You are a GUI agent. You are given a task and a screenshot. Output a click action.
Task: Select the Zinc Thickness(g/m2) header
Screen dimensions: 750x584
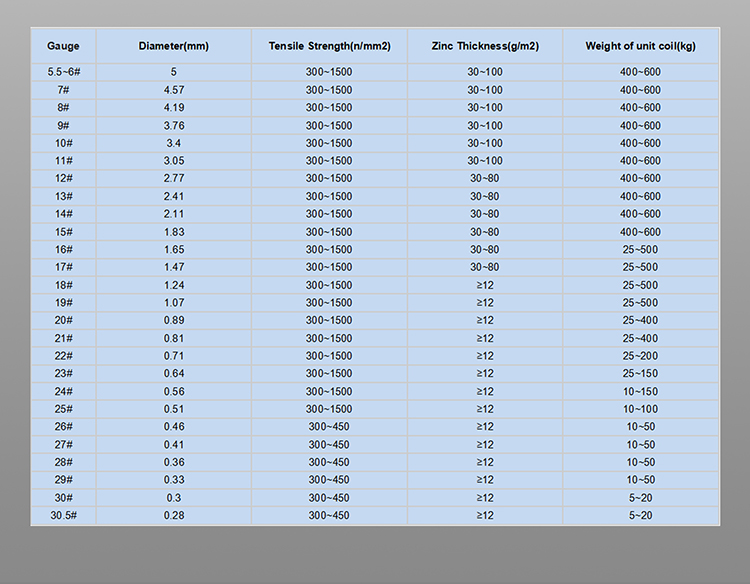pyautogui.click(x=485, y=46)
